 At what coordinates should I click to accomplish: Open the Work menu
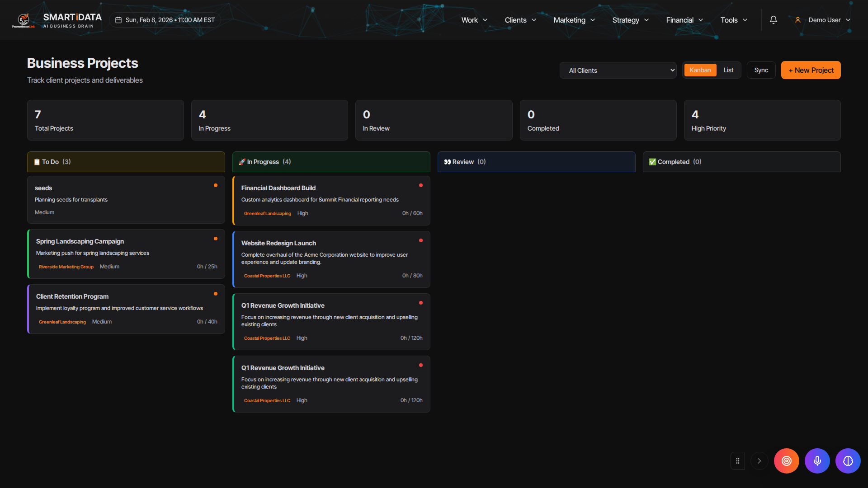point(474,20)
